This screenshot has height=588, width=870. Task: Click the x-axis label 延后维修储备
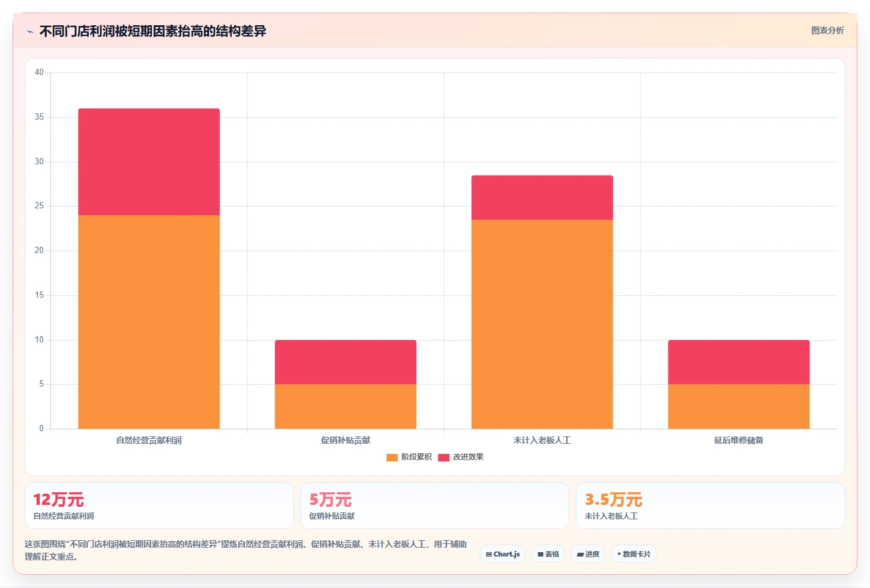pos(738,440)
